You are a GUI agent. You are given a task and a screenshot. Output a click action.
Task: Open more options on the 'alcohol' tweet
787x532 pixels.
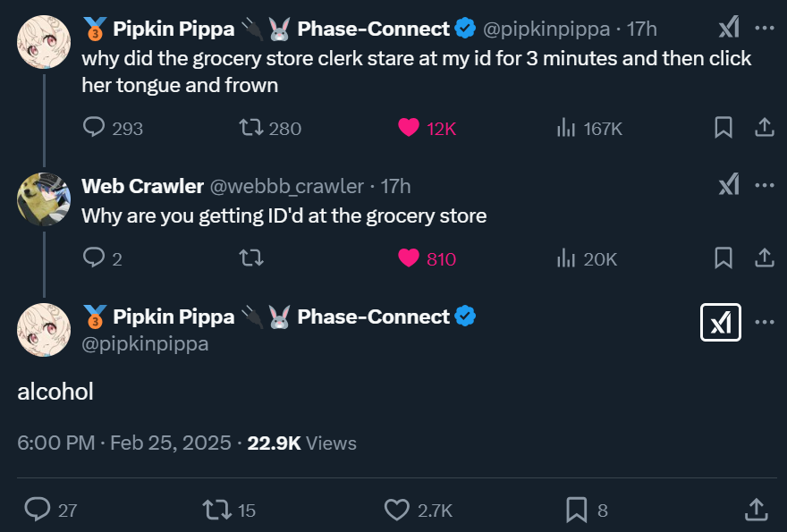[x=764, y=322]
